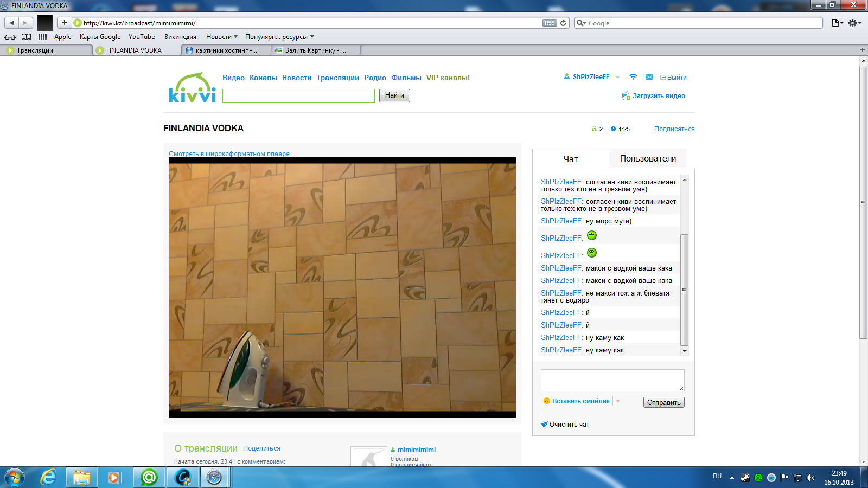Open the page menu icon
868x488 pixels.
click(837, 23)
